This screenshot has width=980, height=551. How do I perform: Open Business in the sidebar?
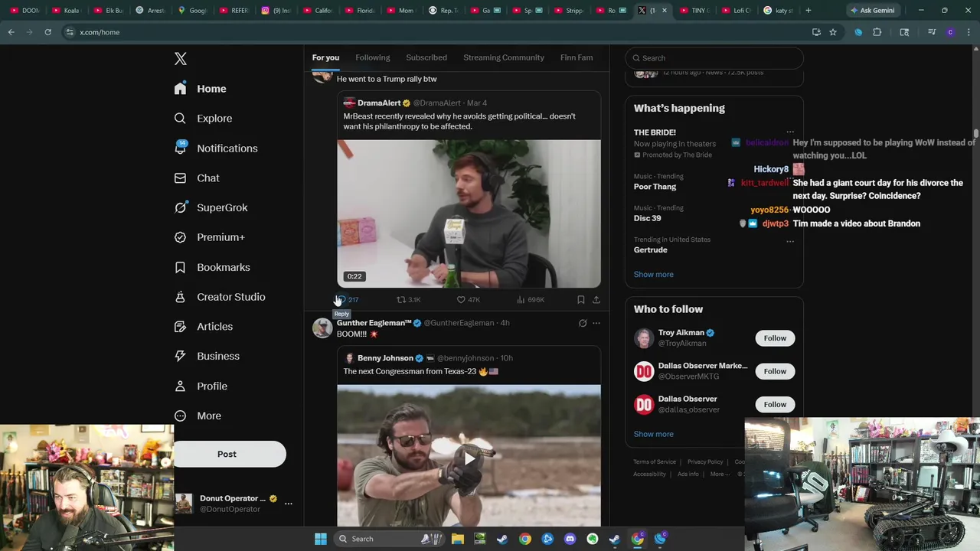point(207,357)
